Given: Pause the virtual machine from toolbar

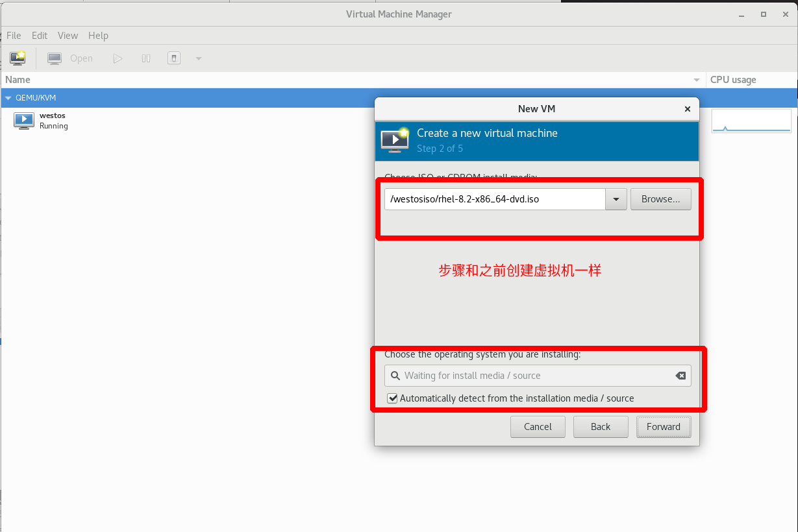Looking at the screenshot, I should coord(146,58).
